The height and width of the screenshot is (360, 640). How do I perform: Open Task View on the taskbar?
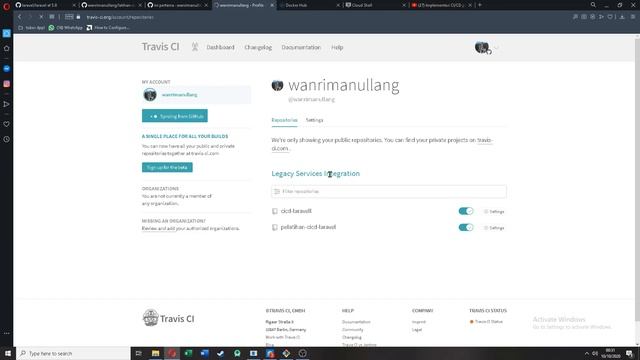pos(139,353)
